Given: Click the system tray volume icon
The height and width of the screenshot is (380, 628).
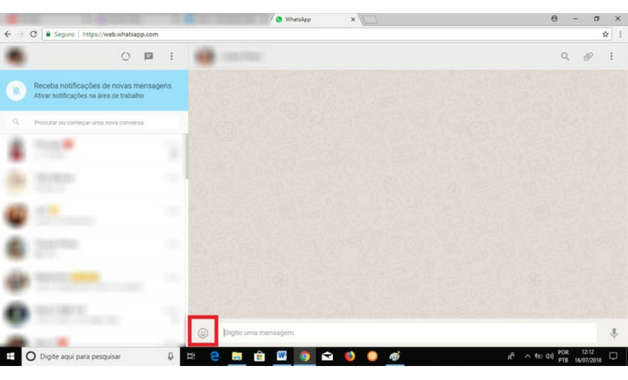Looking at the screenshot, I should (550, 356).
